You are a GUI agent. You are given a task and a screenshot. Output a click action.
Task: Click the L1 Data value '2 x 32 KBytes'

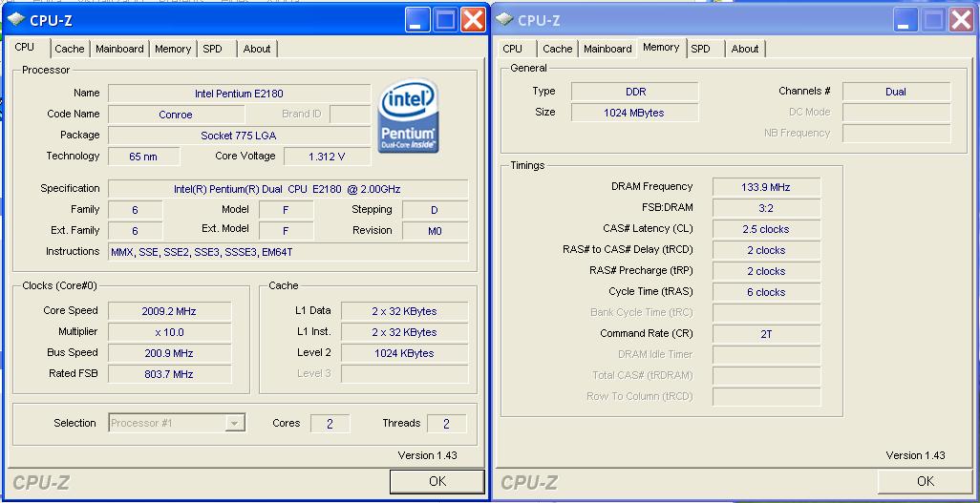pos(404,311)
